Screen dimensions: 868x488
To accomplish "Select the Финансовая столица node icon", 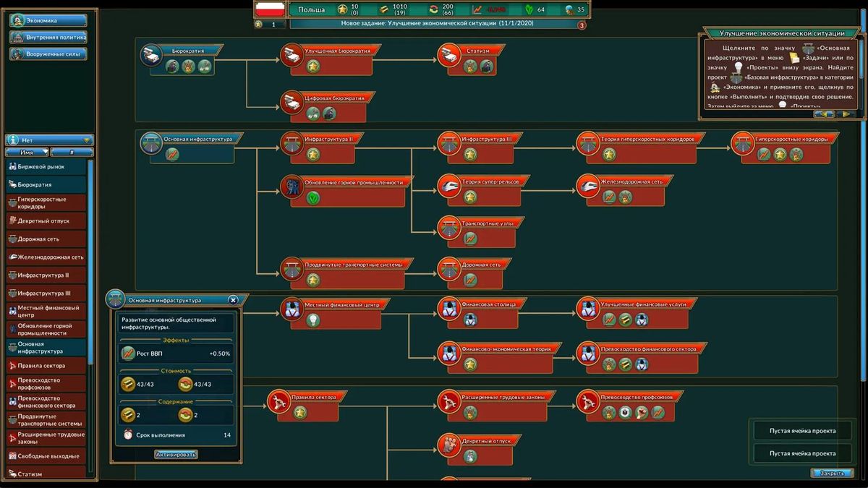I will tap(448, 309).
